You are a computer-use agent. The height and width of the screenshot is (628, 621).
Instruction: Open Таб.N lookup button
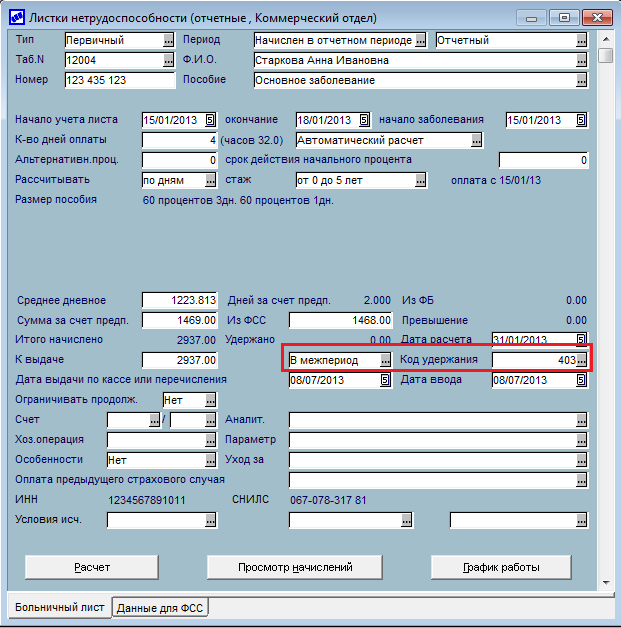point(169,60)
